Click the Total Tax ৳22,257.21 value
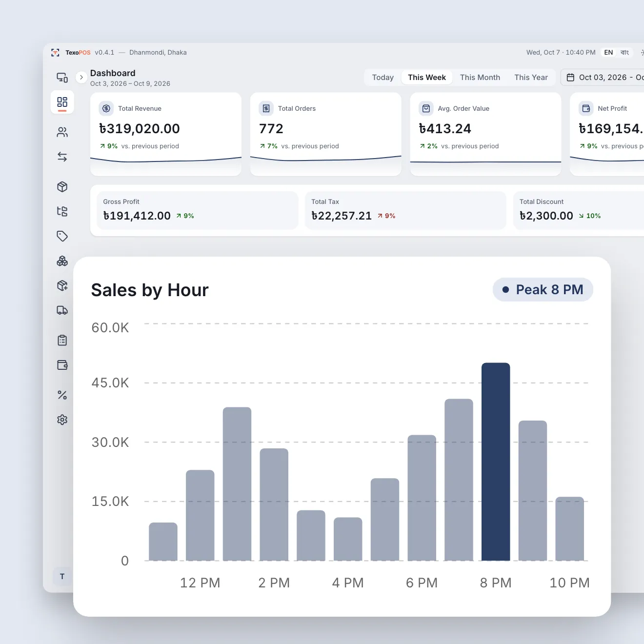 [x=342, y=216]
